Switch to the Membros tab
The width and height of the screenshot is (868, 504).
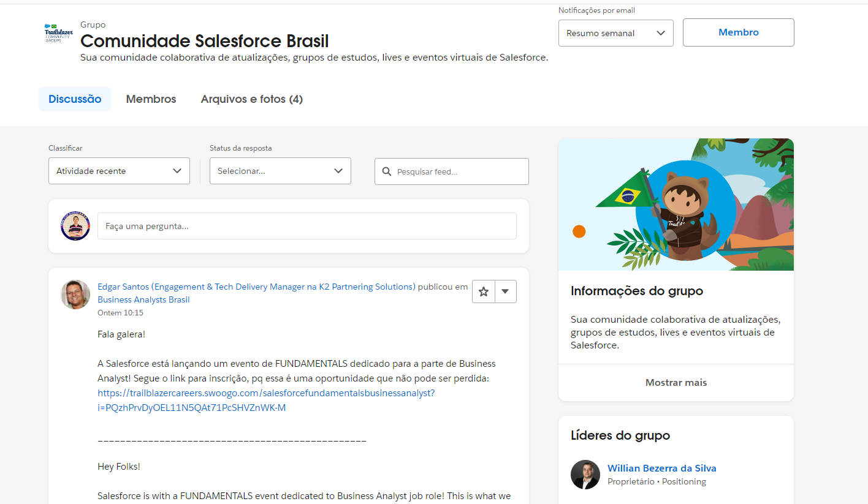(x=151, y=99)
